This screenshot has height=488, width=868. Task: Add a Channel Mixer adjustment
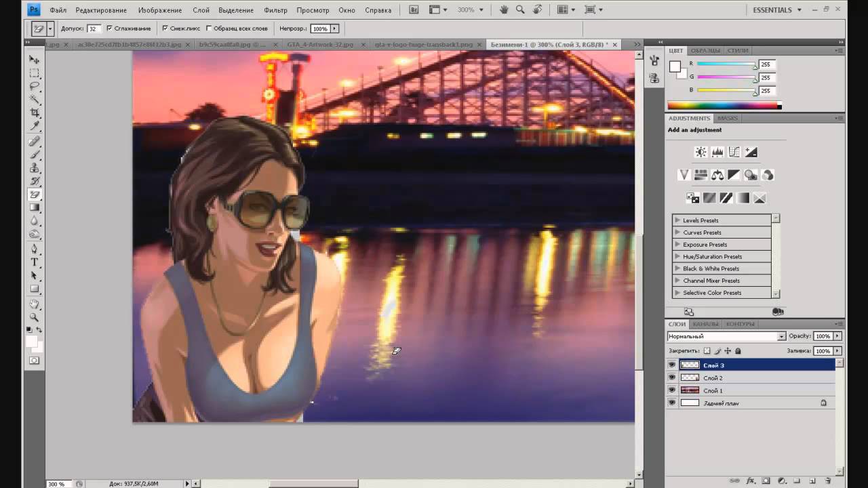(x=768, y=175)
